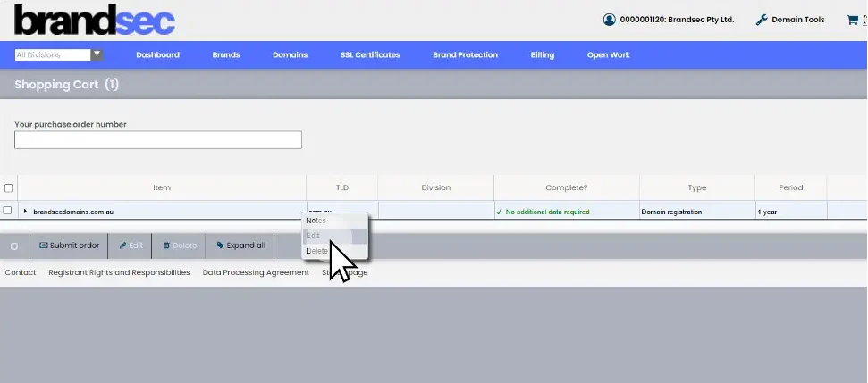Viewport: 868px width, 383px height.
Task: Open the Data Processing Agreement link
Action: [x=256, y=272]
